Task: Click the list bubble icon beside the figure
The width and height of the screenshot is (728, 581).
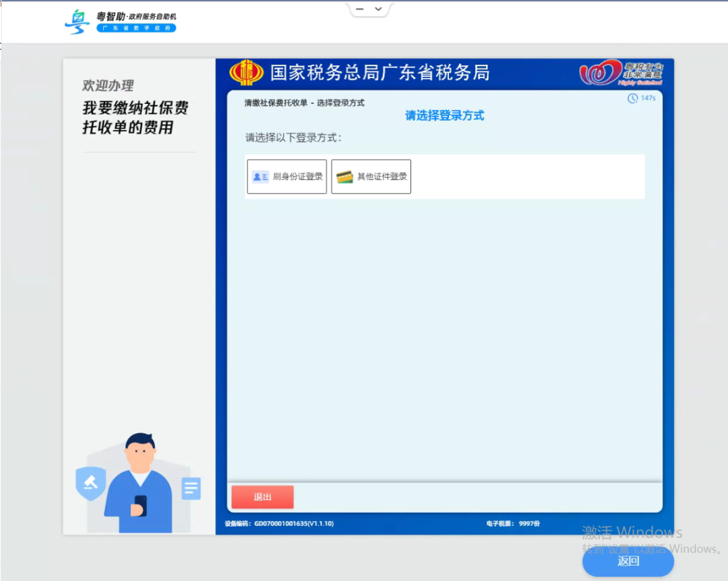Action: (191, 488)
